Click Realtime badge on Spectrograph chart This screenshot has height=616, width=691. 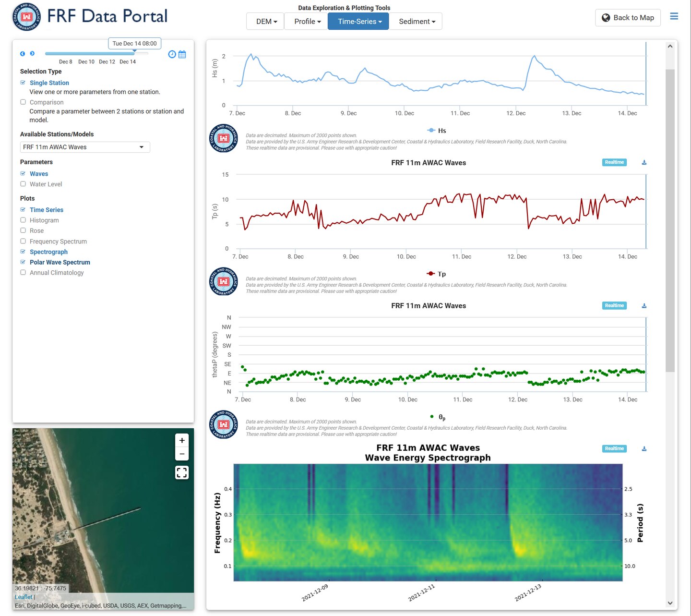614,448
